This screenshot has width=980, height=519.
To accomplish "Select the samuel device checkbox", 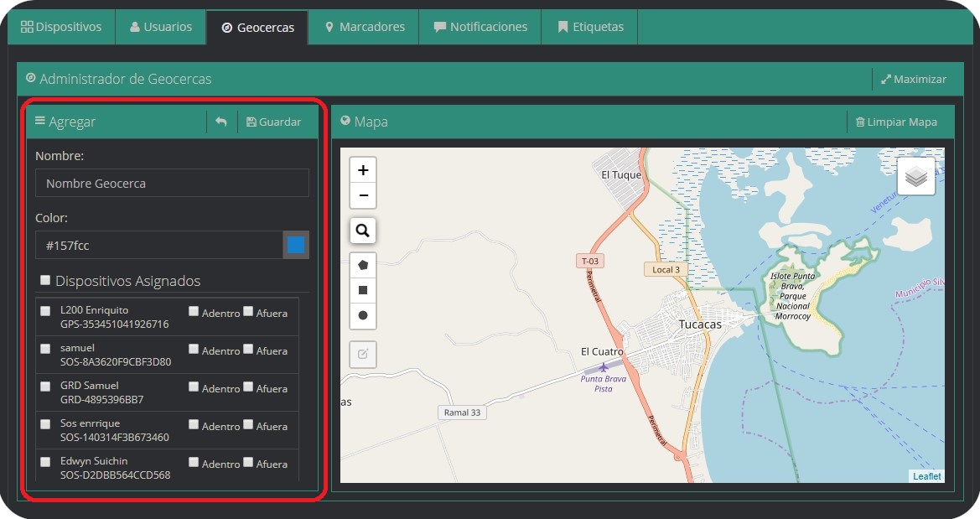I will [45, 349].
